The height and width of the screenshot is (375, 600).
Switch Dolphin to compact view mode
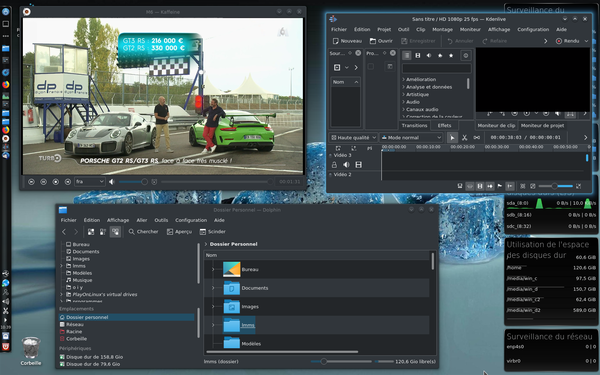click(x=103, y=232)
